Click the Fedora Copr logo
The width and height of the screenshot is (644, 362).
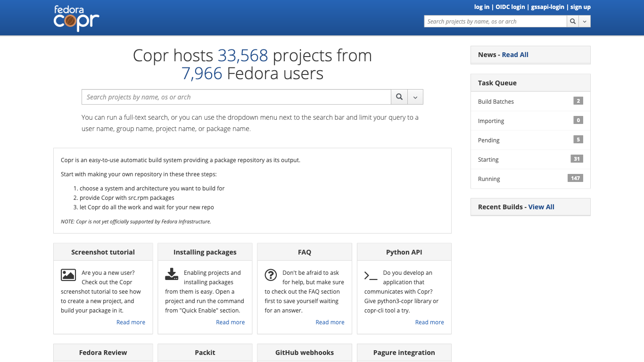click(76, 18)
